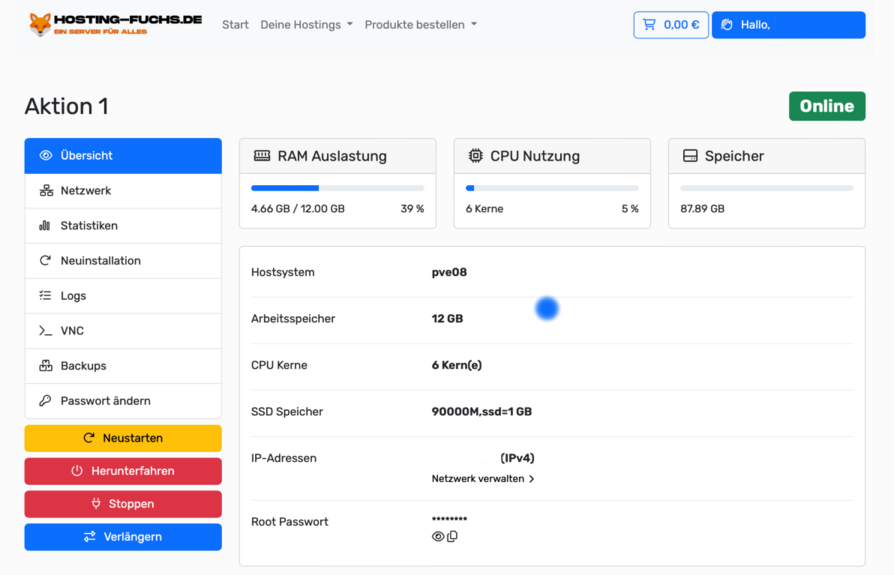Click the eye icon beside Übersicht
Image resolution: width=894 pixels, height=575 pixels.
pyautogui.click(x=46, y=156)
